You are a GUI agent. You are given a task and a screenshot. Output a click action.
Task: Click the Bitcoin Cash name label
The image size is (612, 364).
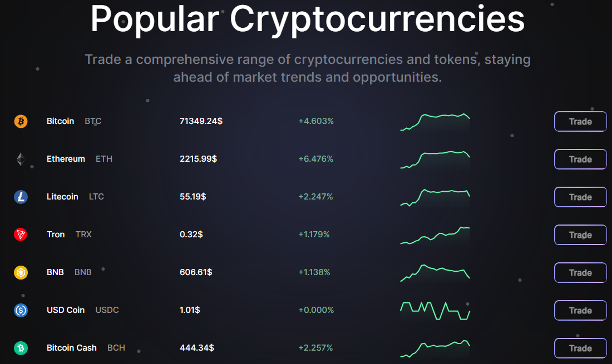(71, 348)
